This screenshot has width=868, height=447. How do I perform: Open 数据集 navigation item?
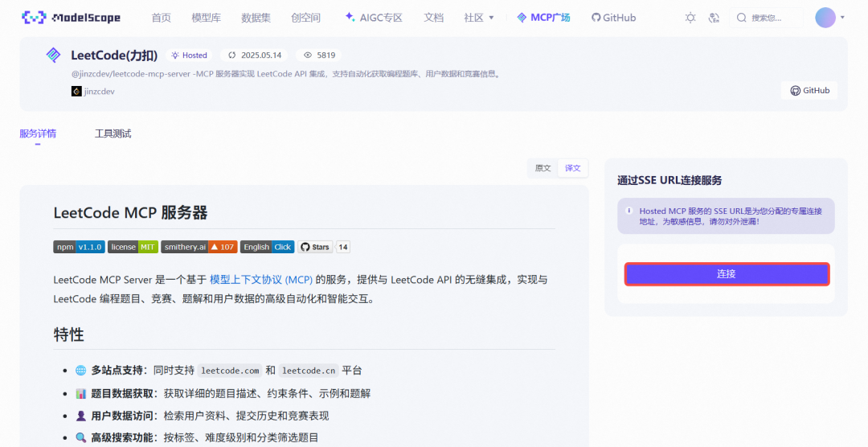coord(256,18)
